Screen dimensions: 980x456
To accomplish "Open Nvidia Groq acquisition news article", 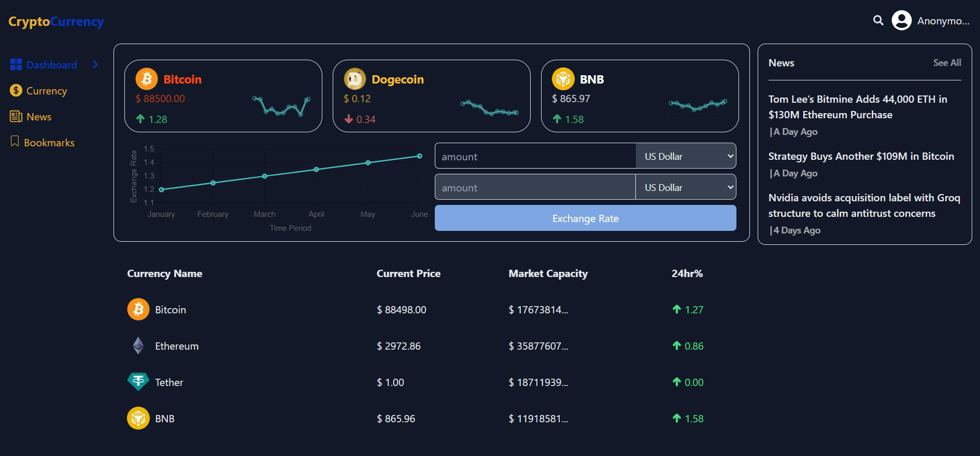I will coord(864,205).
